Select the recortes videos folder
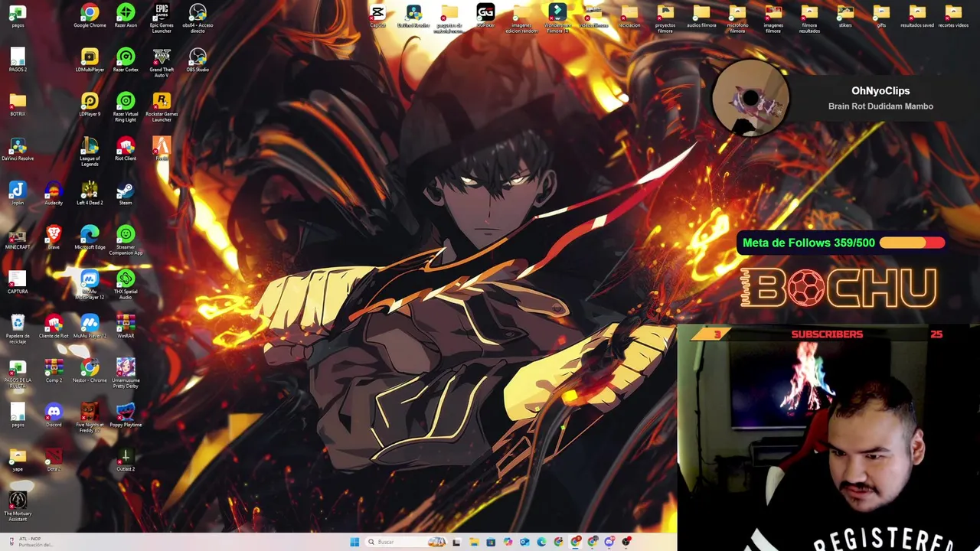This screenshot has width=980, height=551. coord(953,15)
